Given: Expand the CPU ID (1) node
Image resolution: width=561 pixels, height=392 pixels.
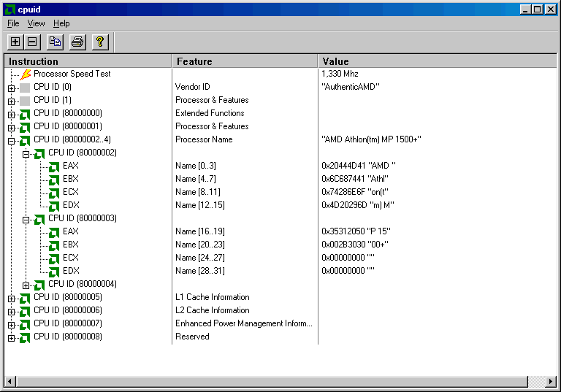Looking at the screenshot, I should (12, 101).
